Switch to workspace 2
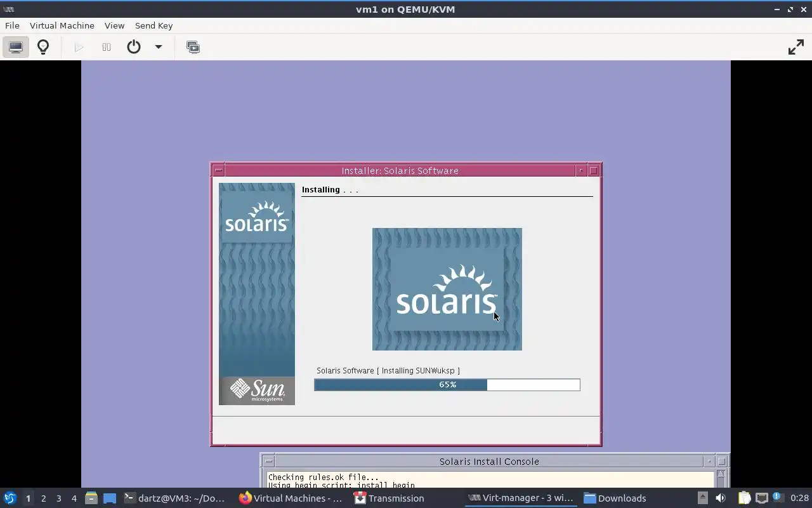The width and height of the screenshot is (812, 508). tap(43, 498)
